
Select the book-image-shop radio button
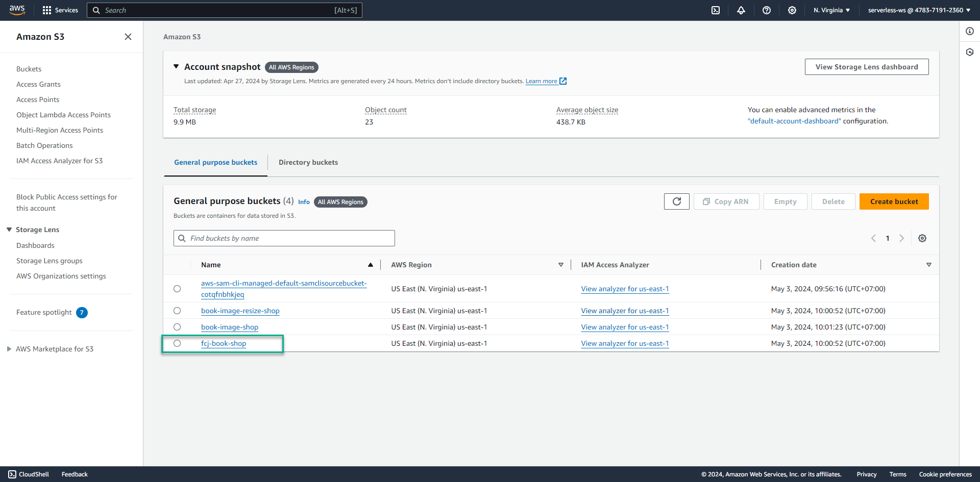[x=177, y=327]
